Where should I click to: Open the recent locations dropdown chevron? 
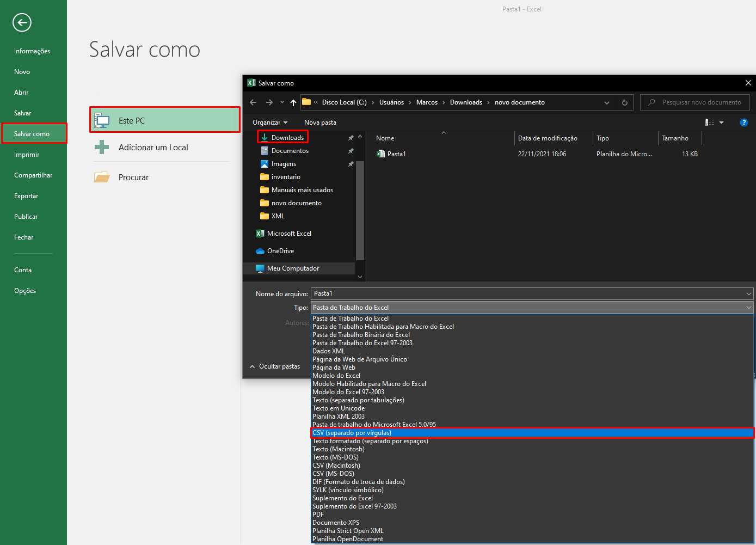[x=282, y=102]
